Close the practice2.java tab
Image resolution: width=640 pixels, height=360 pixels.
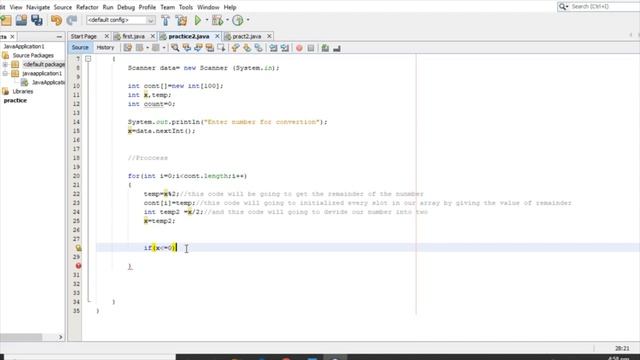(217, 36)
